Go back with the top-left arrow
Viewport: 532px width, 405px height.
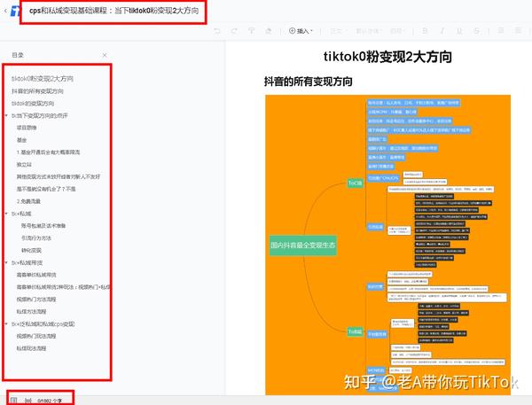tap(5, 11)
